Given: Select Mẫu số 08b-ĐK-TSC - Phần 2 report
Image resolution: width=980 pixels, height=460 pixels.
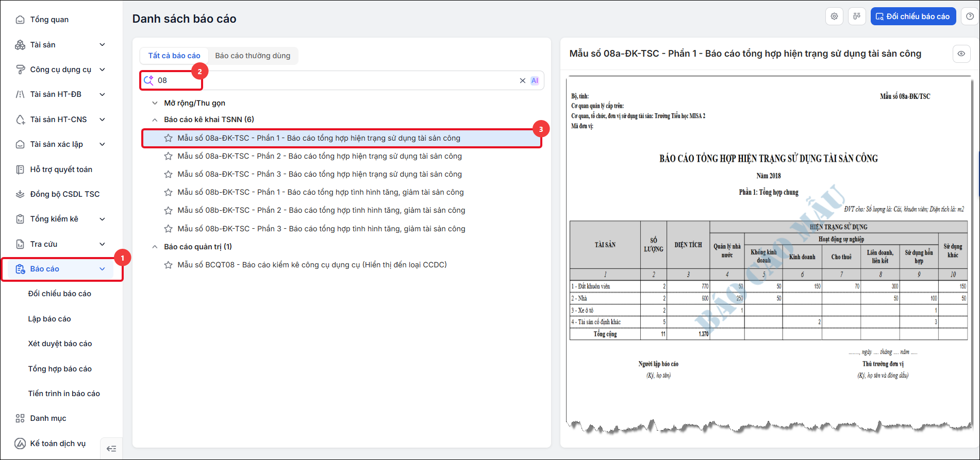Looking at the screenshot, I should [x=321, y=210].
